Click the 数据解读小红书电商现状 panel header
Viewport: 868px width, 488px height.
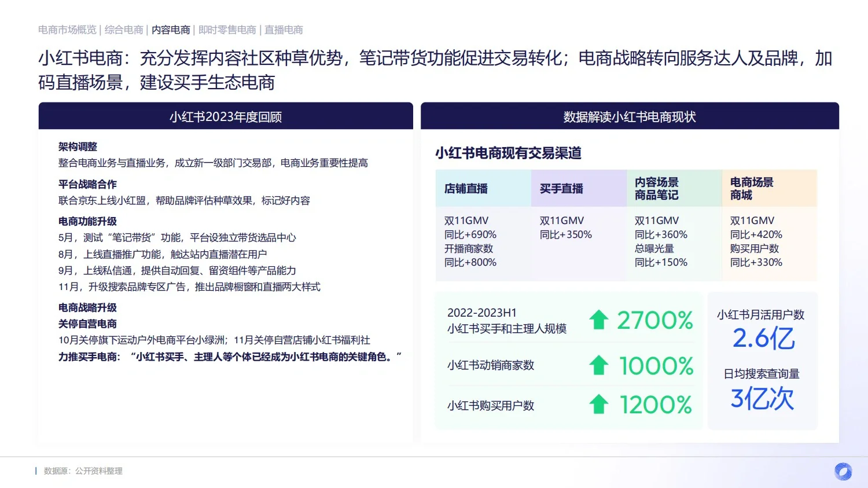click(630, 116)
